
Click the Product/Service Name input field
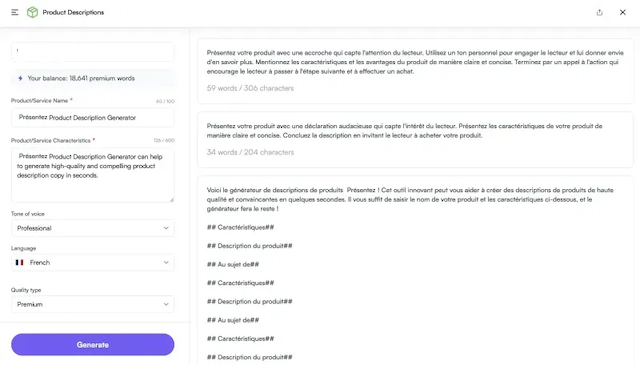point(93,118)
